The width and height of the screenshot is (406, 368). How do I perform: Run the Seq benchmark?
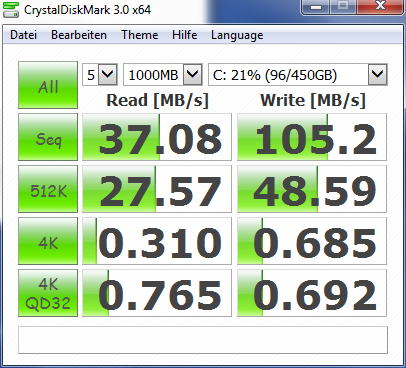[x=48, y=137]
